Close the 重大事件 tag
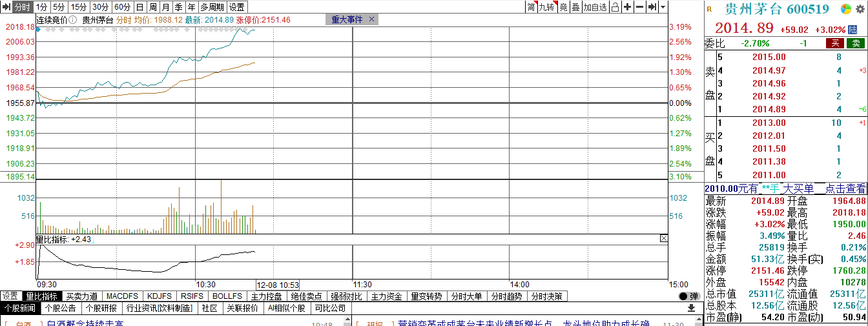Viewport: 868px width, 326px height. [x=371, y=19]
